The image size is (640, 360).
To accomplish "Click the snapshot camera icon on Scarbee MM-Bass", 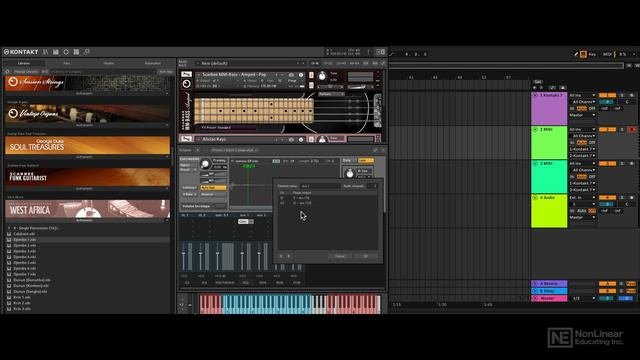I will [291, 75].
